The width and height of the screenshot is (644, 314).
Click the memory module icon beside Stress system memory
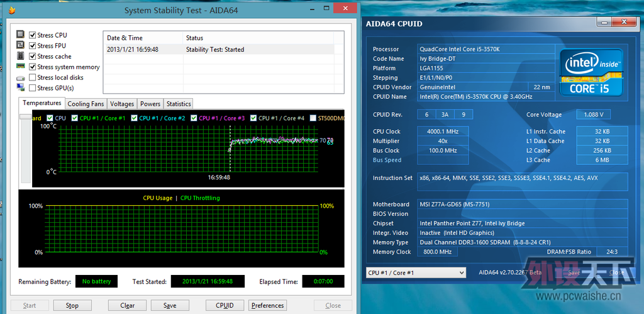tap(20, 66)
